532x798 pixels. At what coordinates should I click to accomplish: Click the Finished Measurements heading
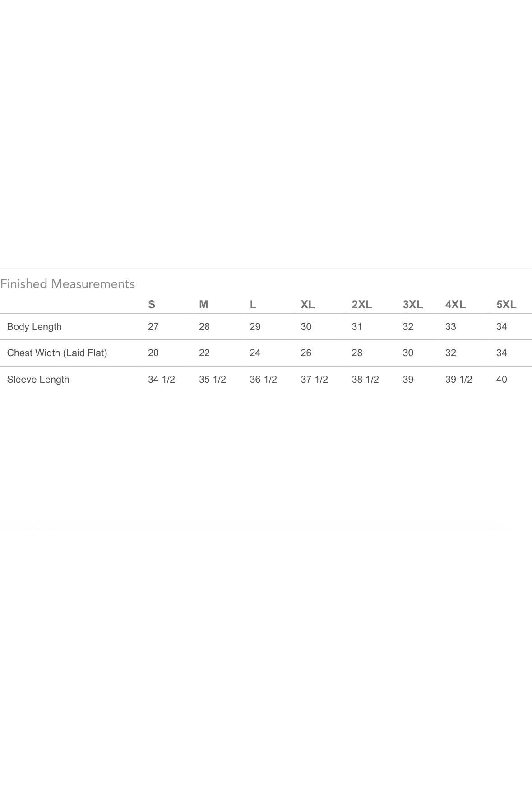pyautogui.click(x=68, y=284)
